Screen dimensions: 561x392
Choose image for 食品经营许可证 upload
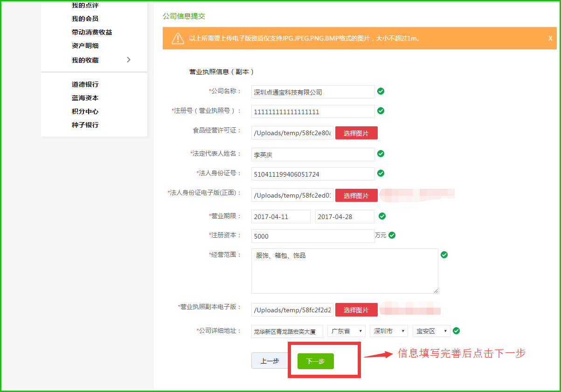356,133
